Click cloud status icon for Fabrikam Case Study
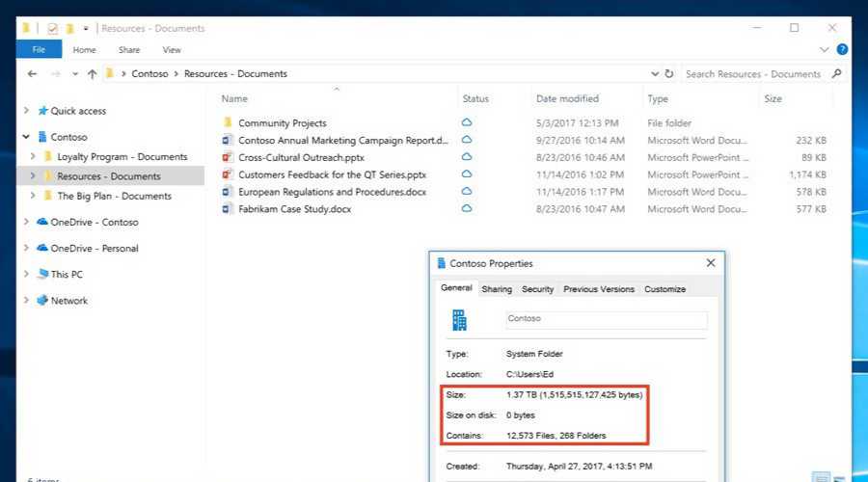Viewport: 868px width, 482px height. point(467,208)
